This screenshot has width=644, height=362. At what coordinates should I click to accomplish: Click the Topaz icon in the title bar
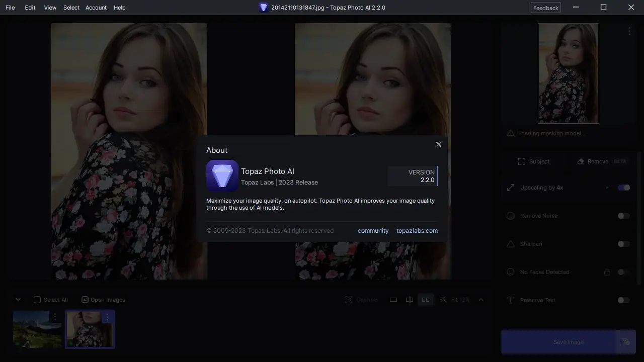pyautogui.click(x=263, y=8)
